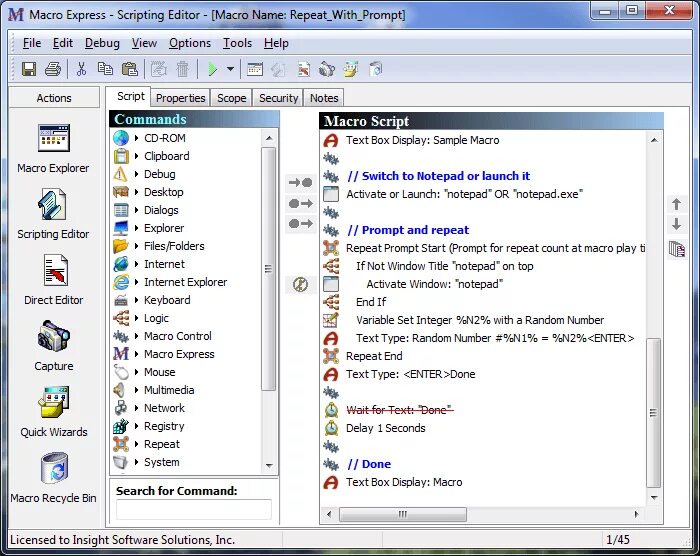The image size is (700, 556).
Task: Click the CD-ROM category icon
Action: click(x=121, y=138)
